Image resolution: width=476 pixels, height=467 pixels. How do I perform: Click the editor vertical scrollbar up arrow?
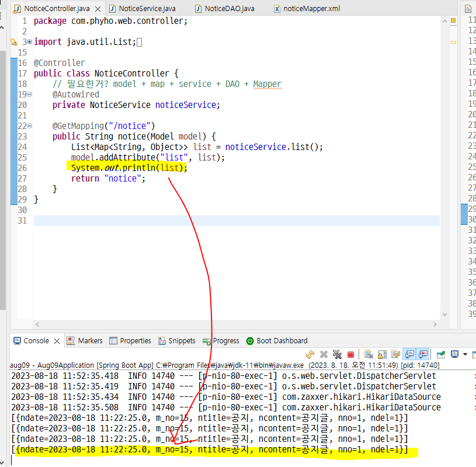pyautogui.click(x=444, y=21)
